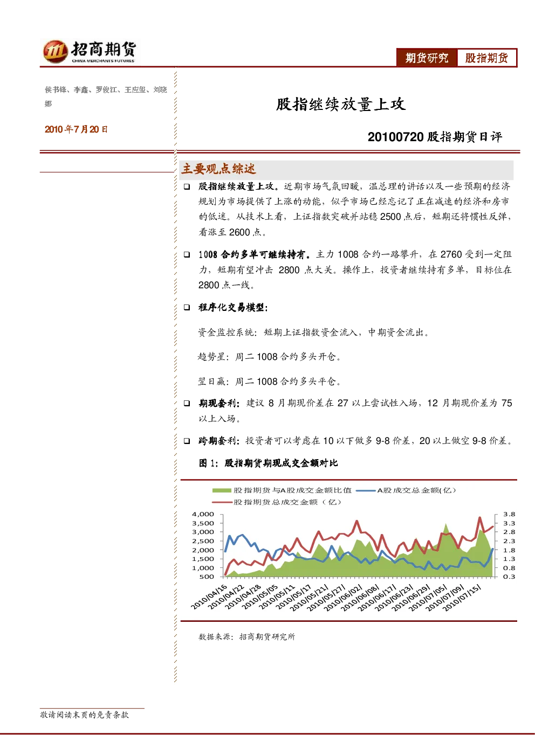The height and width of the screenshot is (756, 535).
Task: Click the 20100720 股指期货日评 subtitle
Action: [x=435, y=137]
